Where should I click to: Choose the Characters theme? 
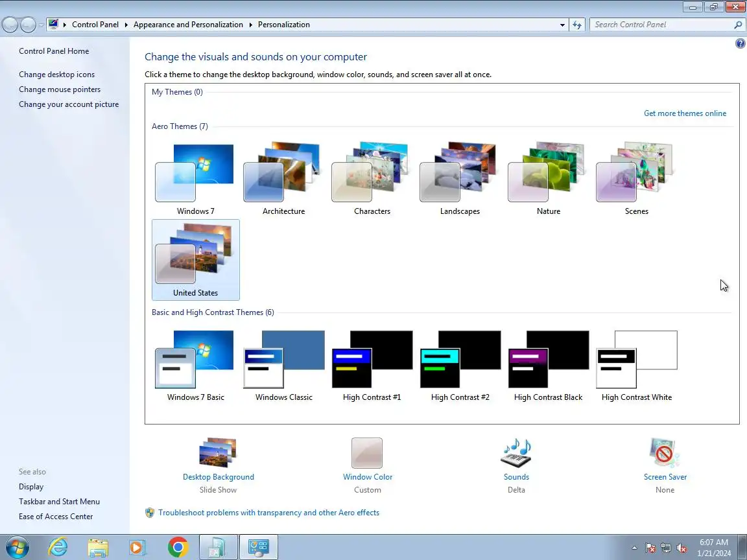(x=372, y=178)
